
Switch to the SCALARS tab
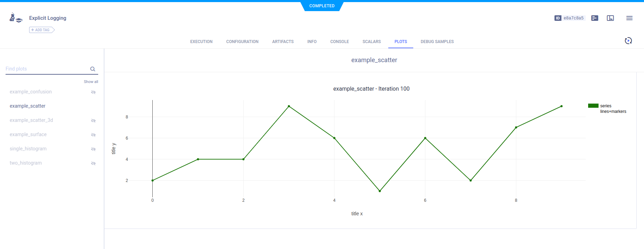point(372,42)
